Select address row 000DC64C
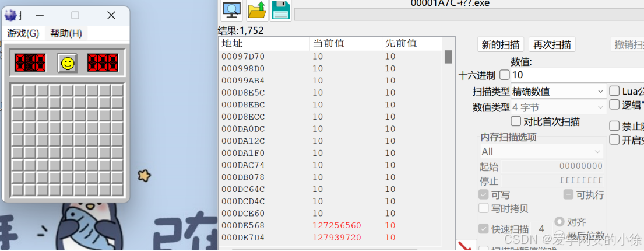Viewport: 644px width, 251px height. coord(330,189)
